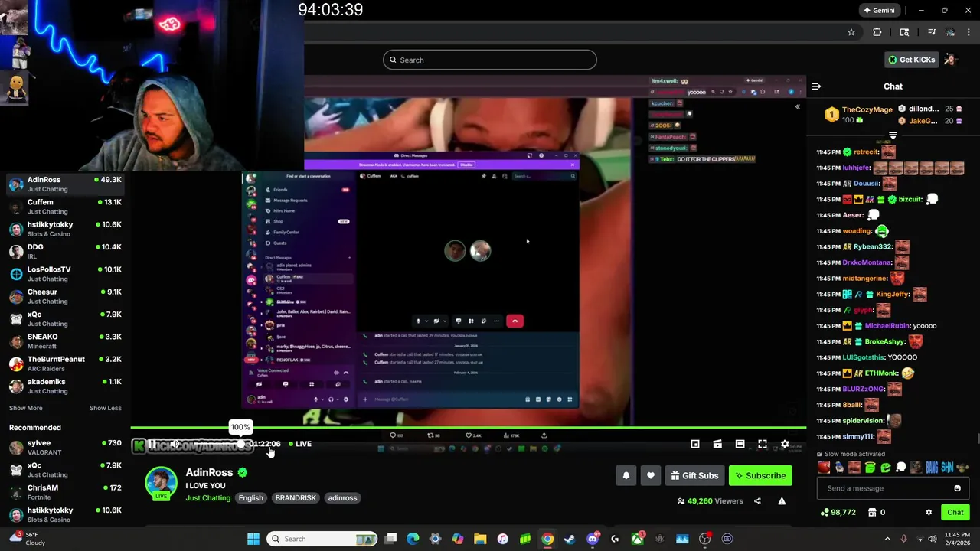Pick the BANG emote in quick emotes

point(932,468)
